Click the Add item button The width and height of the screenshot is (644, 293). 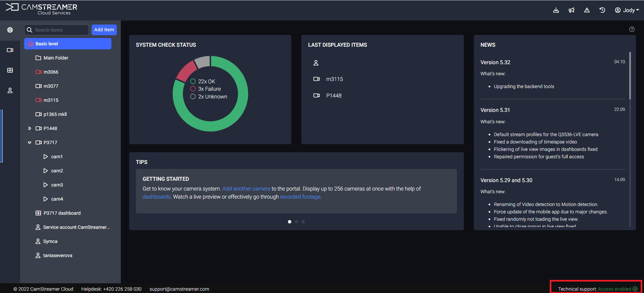[104, 30]
